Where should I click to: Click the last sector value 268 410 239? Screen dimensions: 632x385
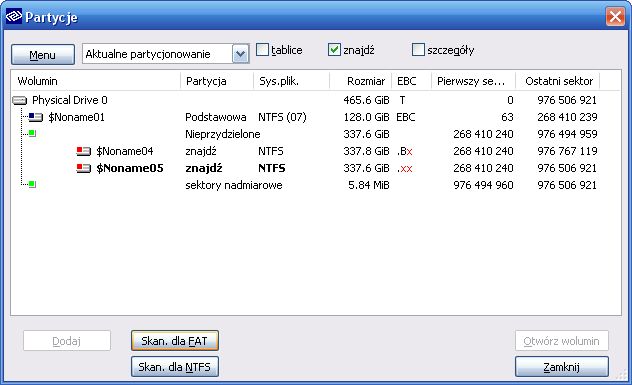pos(567,117)
